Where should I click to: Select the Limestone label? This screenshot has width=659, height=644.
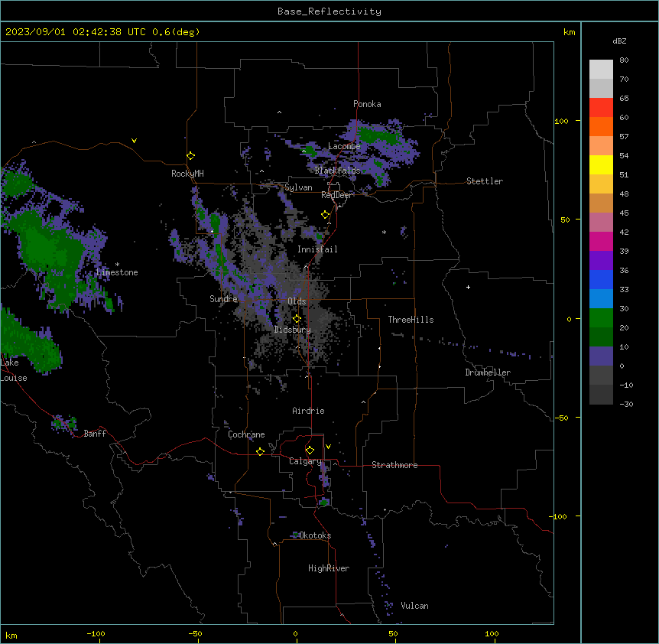pyautogui.click(x=117, y=272)
